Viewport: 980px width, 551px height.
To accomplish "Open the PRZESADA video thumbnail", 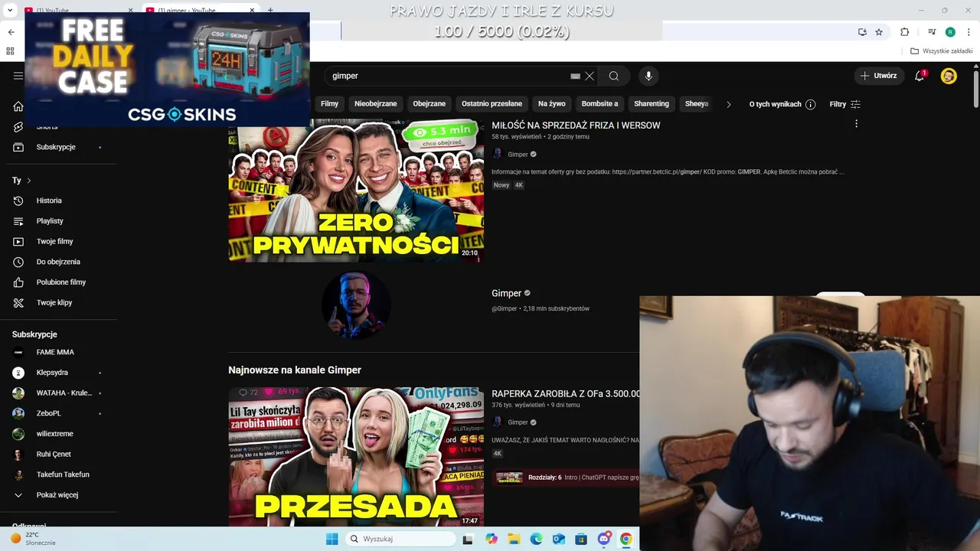I will 356,456.
